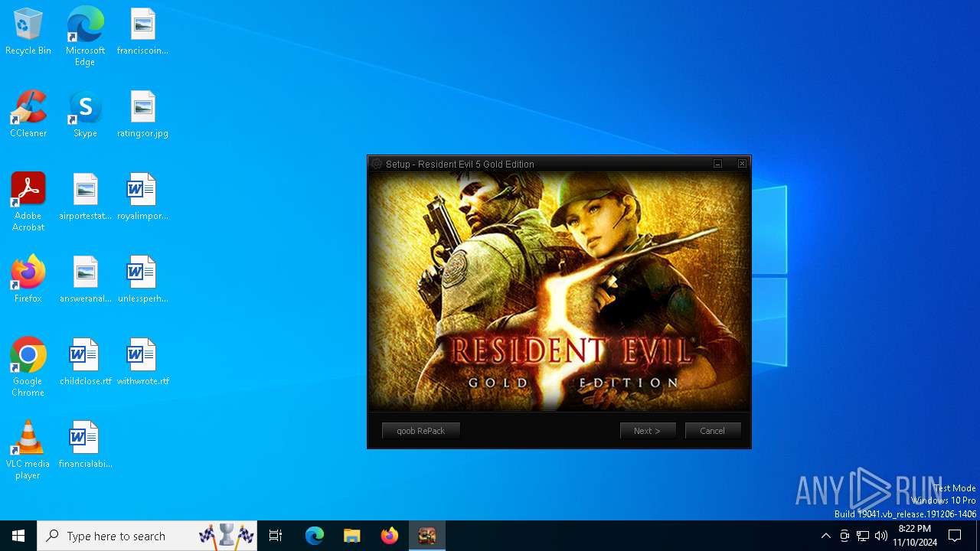
Task: Open the clock showing 8:22 PM
Action: point(915,536)
